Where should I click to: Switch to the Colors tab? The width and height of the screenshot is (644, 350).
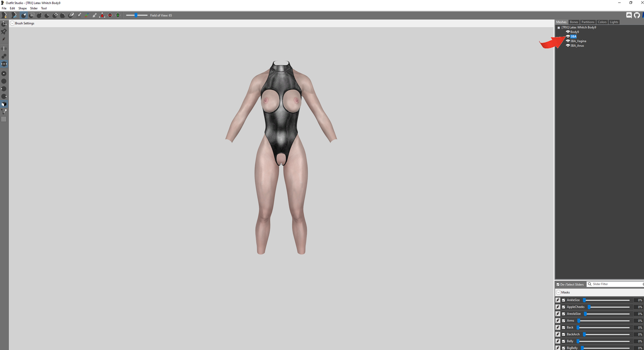(602, 22)
